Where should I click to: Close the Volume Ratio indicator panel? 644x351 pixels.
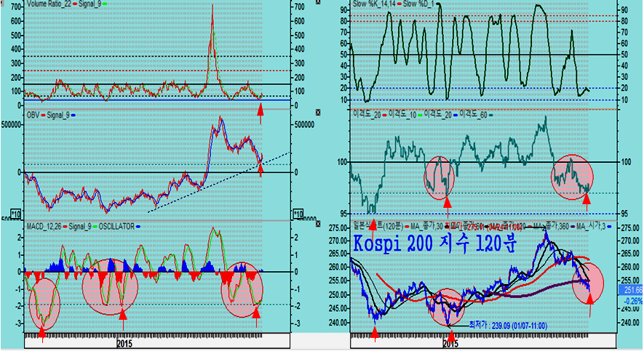[318, 3]
